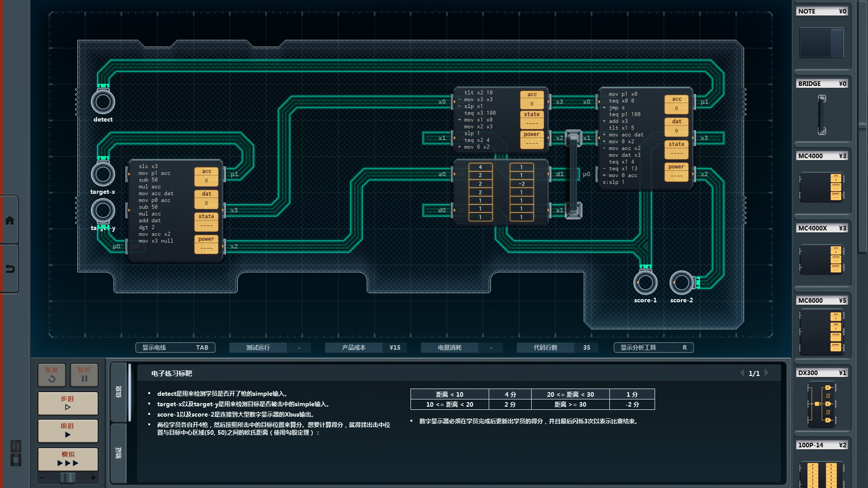The image size is (868, 488).
Task: Run 模拟 fast simulation
Action: [68, 459]
